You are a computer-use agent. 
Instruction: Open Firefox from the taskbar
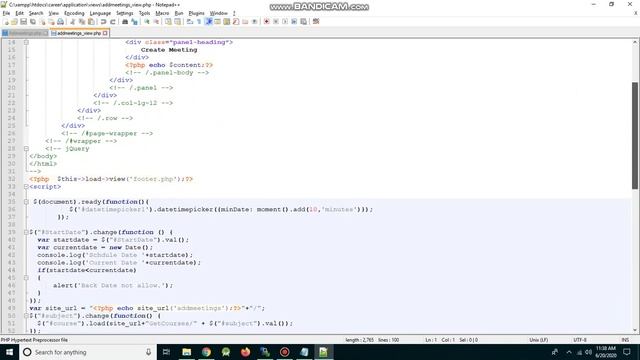pyautogui.click(x=245, y=352)
